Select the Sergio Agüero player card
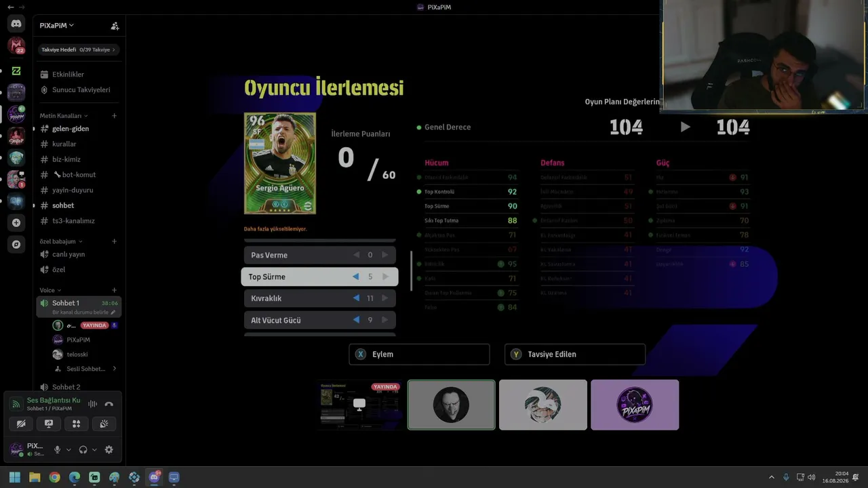 [x=280, y=163]
